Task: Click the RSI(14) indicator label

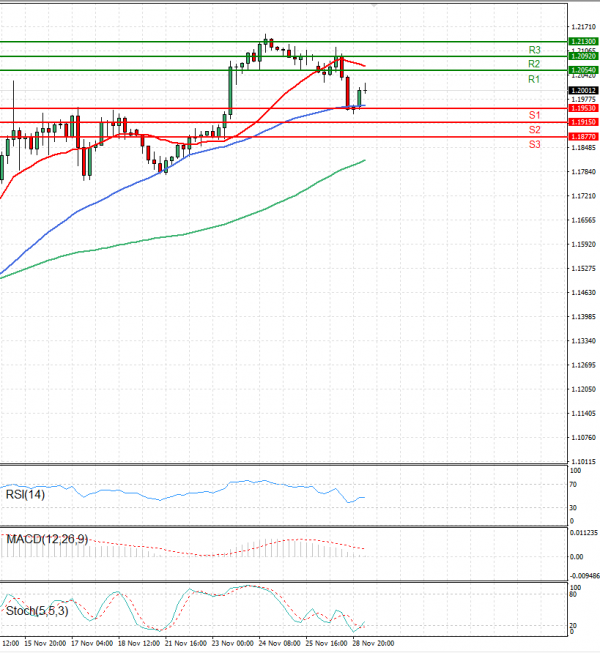Action: point(25,494)
